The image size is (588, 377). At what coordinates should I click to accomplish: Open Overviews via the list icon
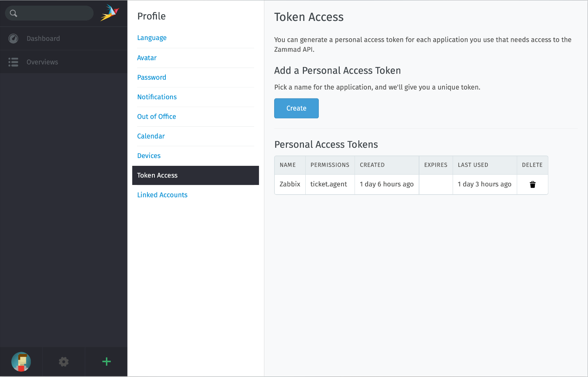[x=13, y=62]
